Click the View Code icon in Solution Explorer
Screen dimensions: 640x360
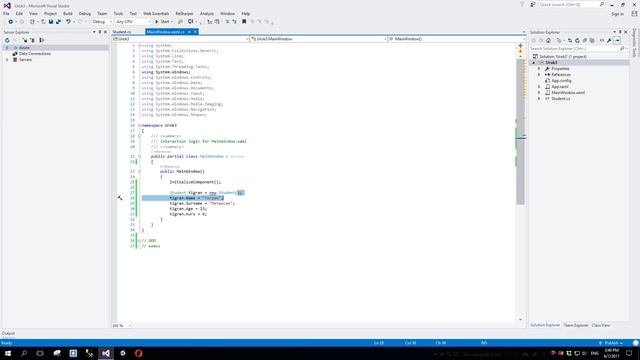click(x=602, y=40)
